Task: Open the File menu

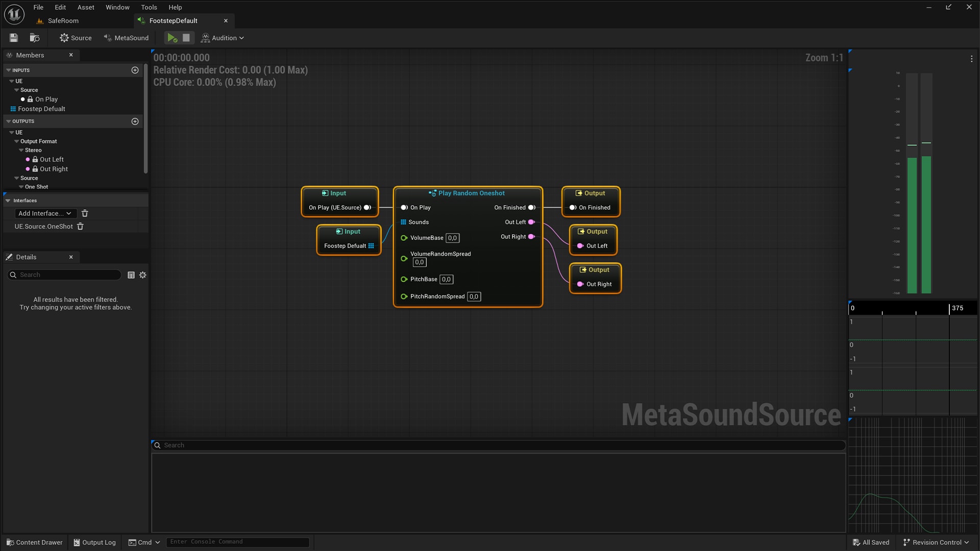Action: [x=38, y=7]
